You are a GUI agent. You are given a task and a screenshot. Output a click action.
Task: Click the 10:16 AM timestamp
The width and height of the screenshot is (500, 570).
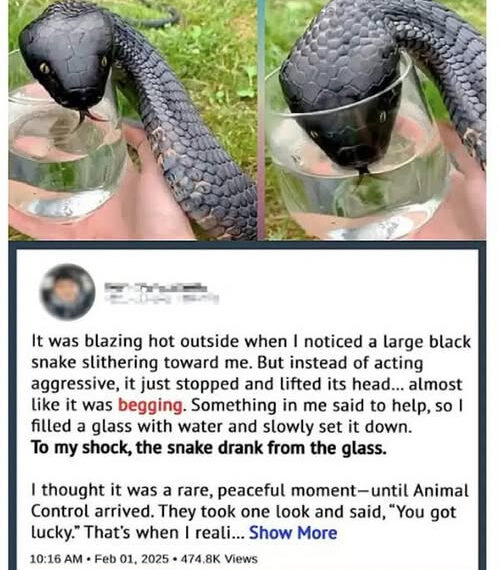pyautogui.click(x=56, y=559)
